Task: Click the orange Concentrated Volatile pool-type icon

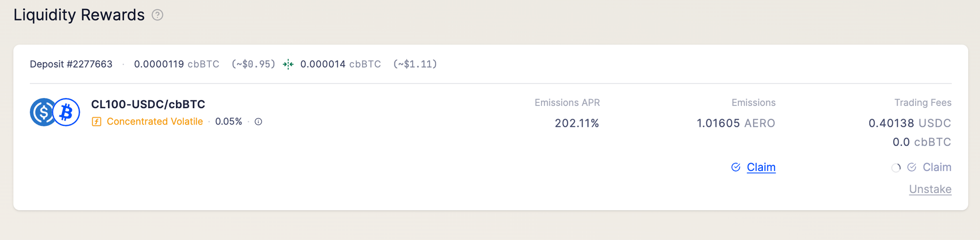Action: click(x=97, y=121)
